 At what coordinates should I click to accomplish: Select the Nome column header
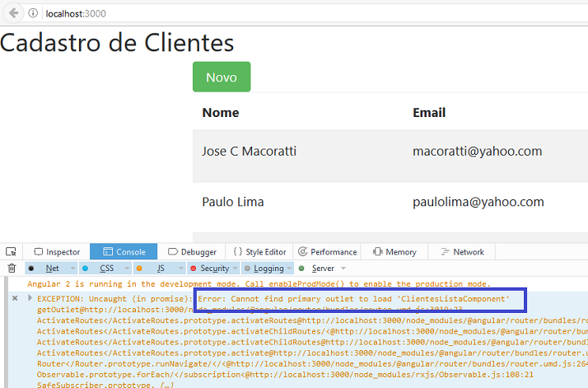click(221, 113)
